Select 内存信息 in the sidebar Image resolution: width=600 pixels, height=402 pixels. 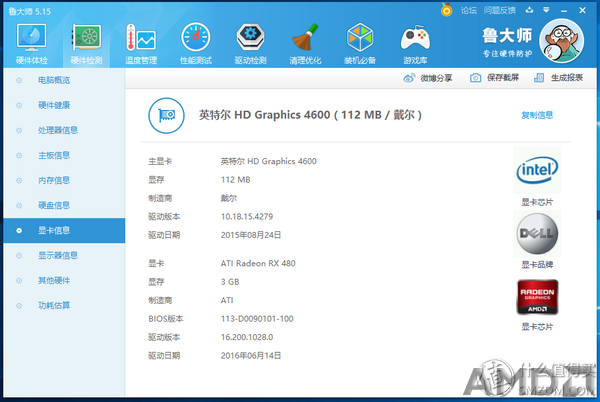click(64, 180)
